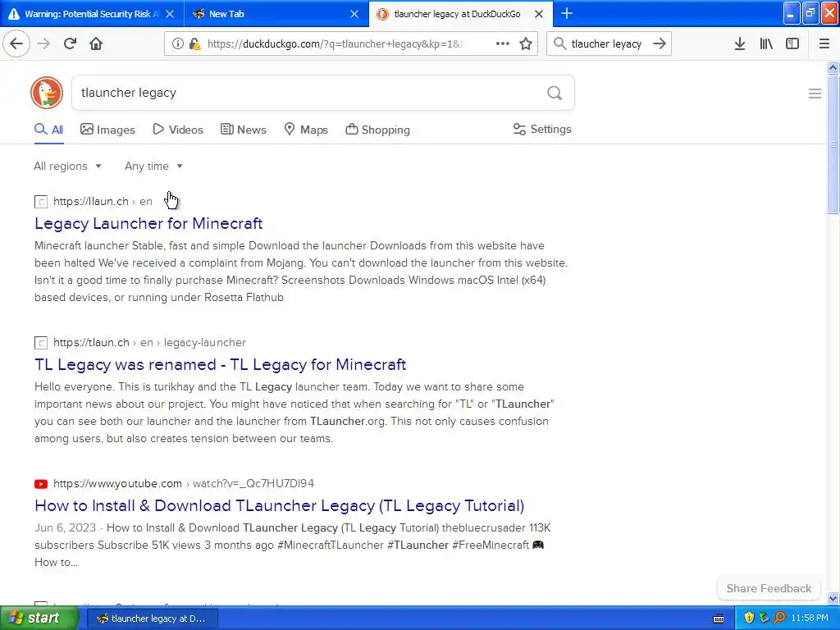840x630 pixels.
Task: Click the on-screen keyboard tray icon
Action: click(719, 619)
